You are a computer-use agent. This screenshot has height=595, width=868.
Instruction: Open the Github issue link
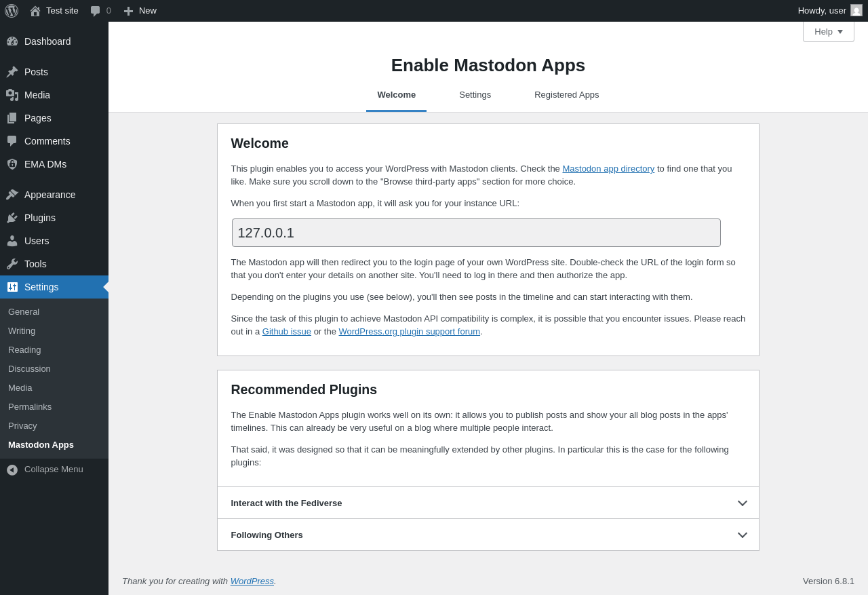tap(287, 332)
